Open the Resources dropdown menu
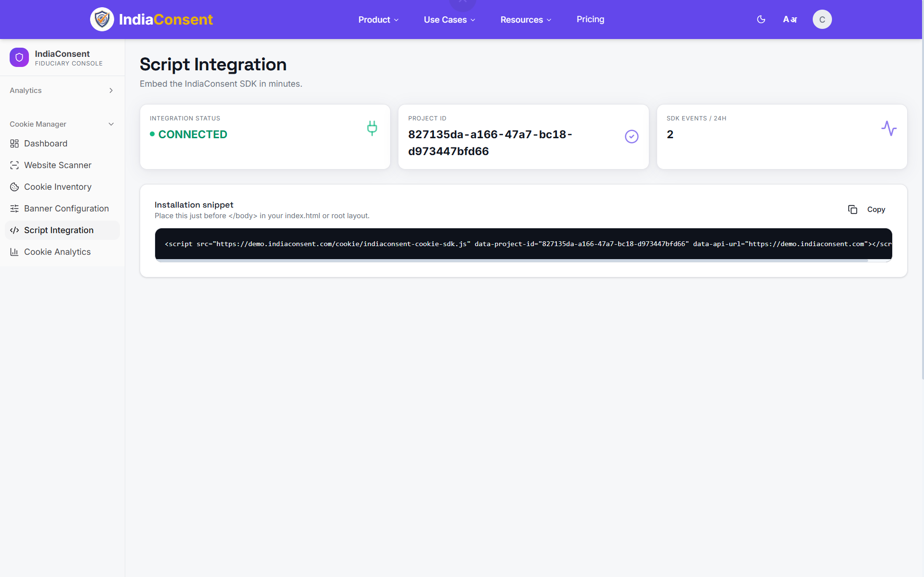 tap(526, 20)
